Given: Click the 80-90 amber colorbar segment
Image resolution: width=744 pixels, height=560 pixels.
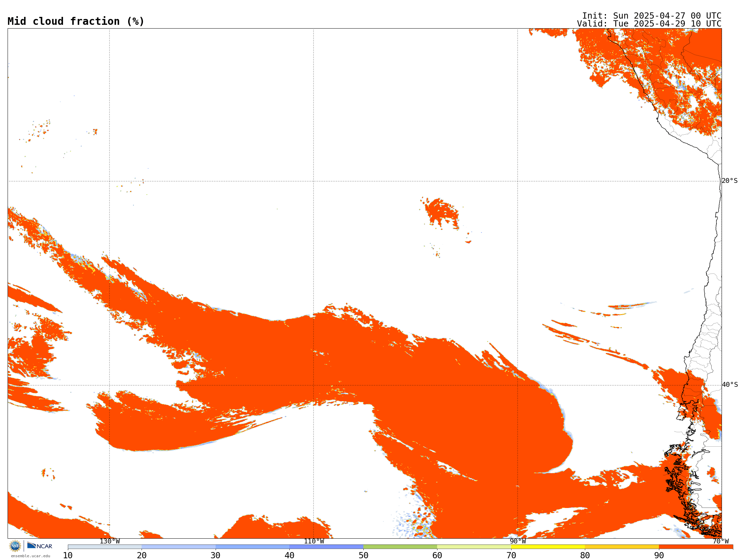Looking at the screenshot, I should (x=622, y=547).
